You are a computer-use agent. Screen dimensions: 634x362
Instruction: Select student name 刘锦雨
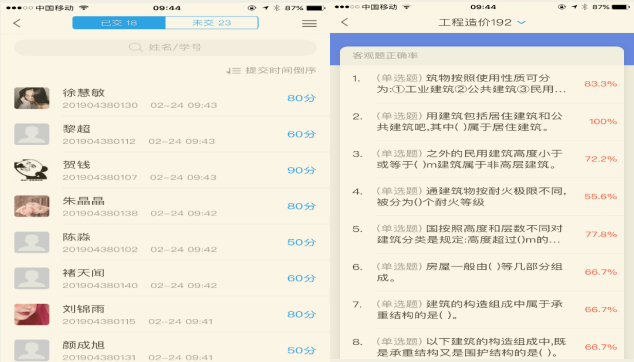pyautogui.click(x=84, y=309)
